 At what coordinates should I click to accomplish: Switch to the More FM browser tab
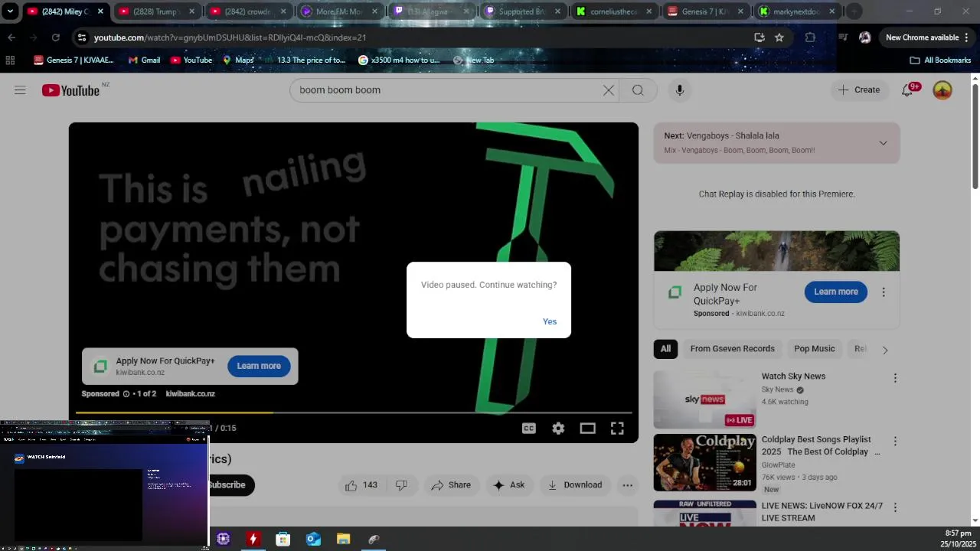pyautogui.click(x=340, y=11)
